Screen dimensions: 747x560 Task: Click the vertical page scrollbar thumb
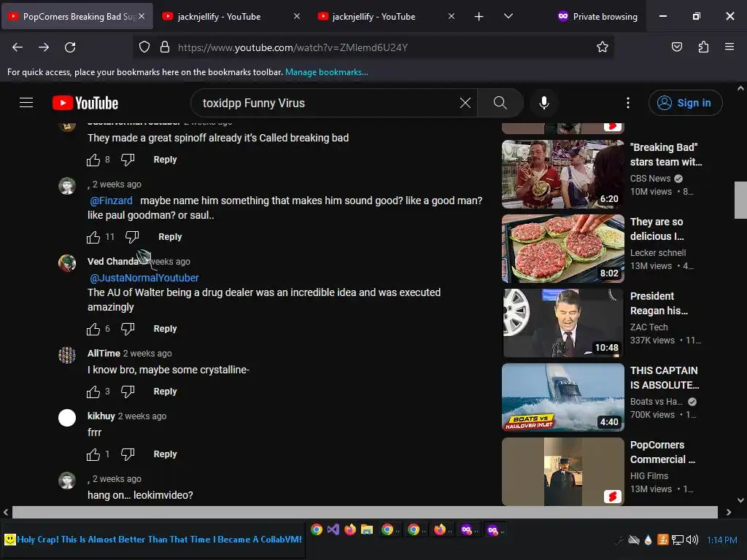(740, 200)
